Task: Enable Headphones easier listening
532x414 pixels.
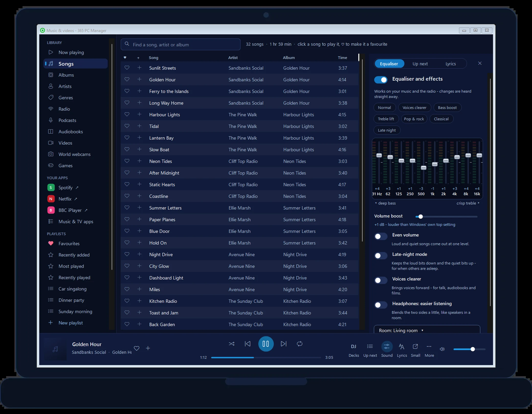Action: [x=381, y=305]
